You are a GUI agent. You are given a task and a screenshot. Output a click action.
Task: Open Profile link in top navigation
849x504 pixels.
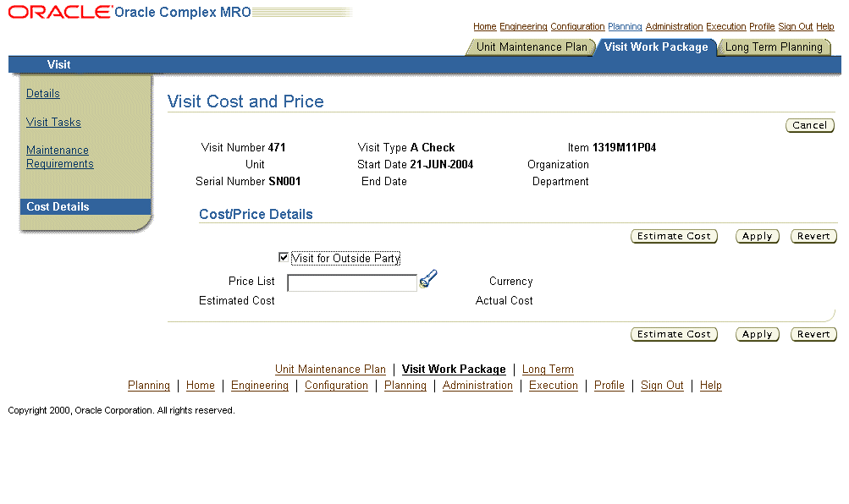(762, 26)
